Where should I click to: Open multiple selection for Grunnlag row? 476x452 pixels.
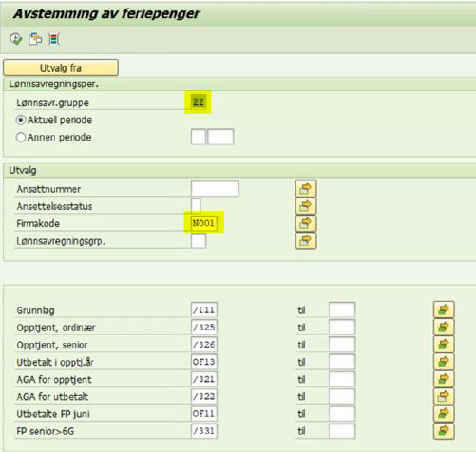(x=444, y=310)
